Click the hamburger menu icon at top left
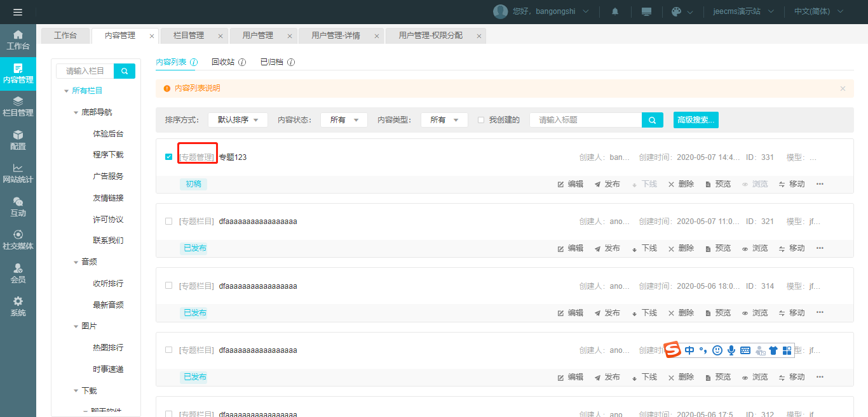This screenshot has height=417, width=868. pos(17,12)
